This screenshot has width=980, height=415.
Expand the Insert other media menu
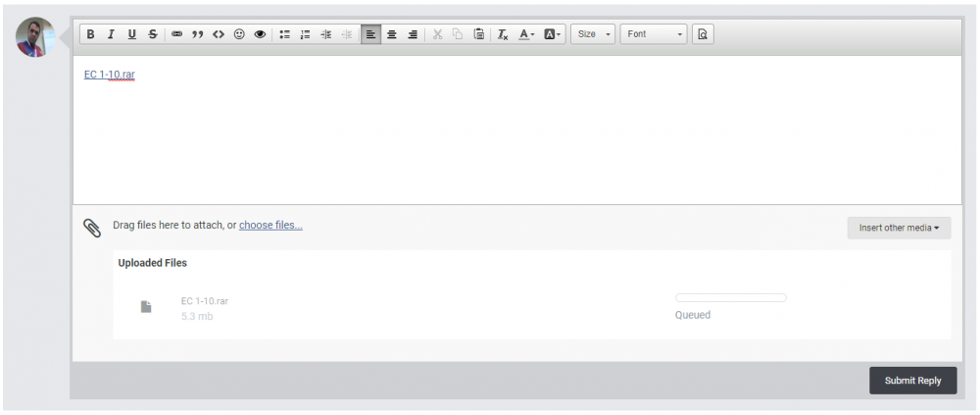coord(899,228)
